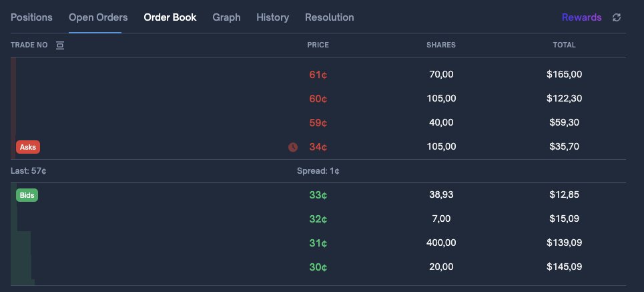This screenshot has height=292, width=644.
Task: Click the clock icon beside 34¢ ask
Action: [x=293, y=147]
